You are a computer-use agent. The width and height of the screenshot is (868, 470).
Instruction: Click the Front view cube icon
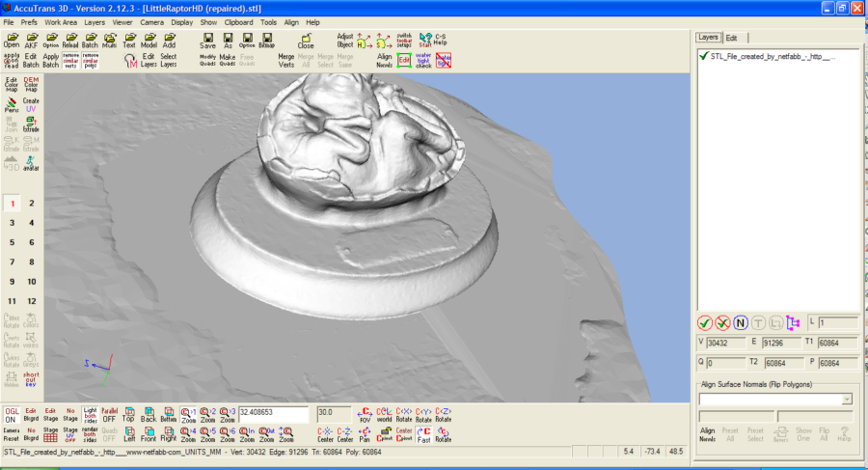pyautogui.click(x=149, y=433)
